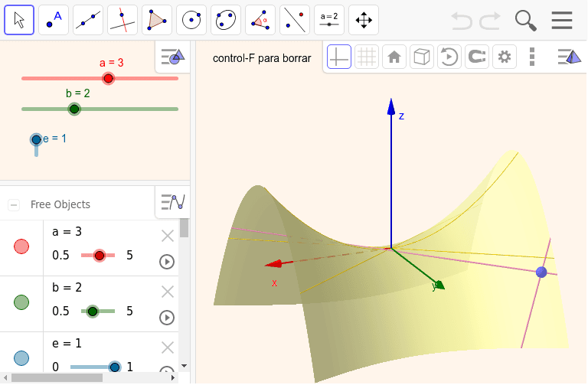
Task: Select the Reflect about Line tool
Action: [295, 20]
